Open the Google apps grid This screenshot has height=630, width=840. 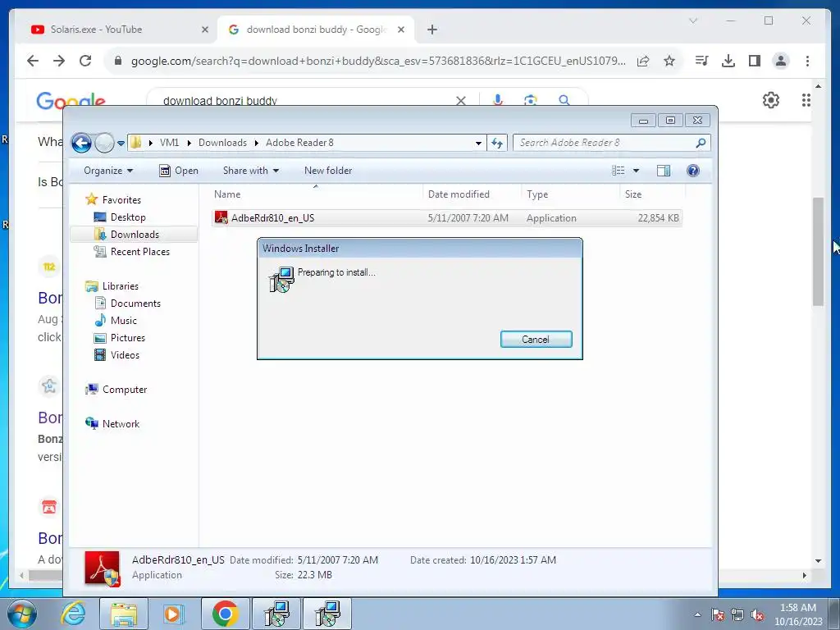coord(806,99)
